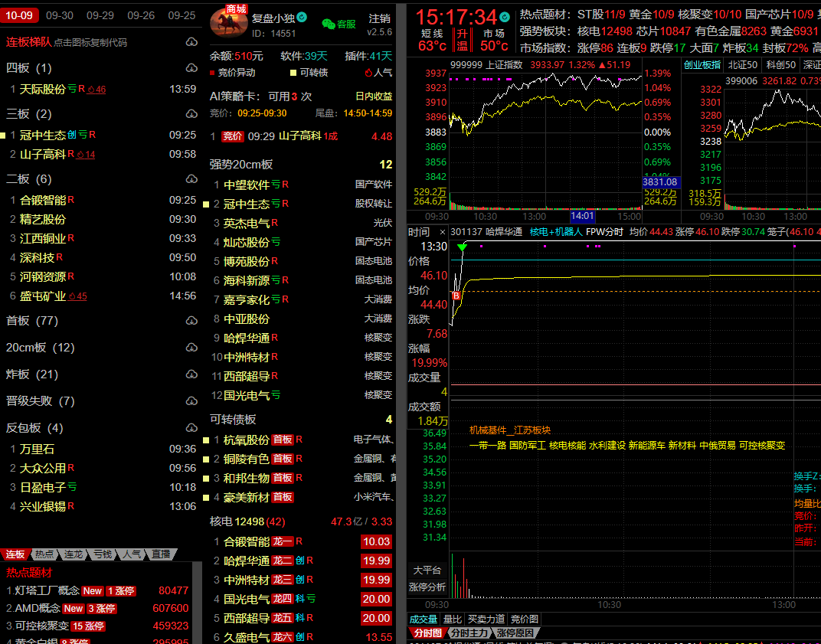821x644 pixels.
Task: Click the cloud icon next to 连板梯队 header
Action: [x=191, y=42]
